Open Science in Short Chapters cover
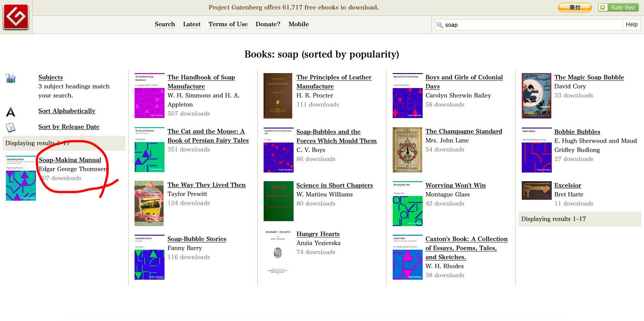 tap(279, 201)
